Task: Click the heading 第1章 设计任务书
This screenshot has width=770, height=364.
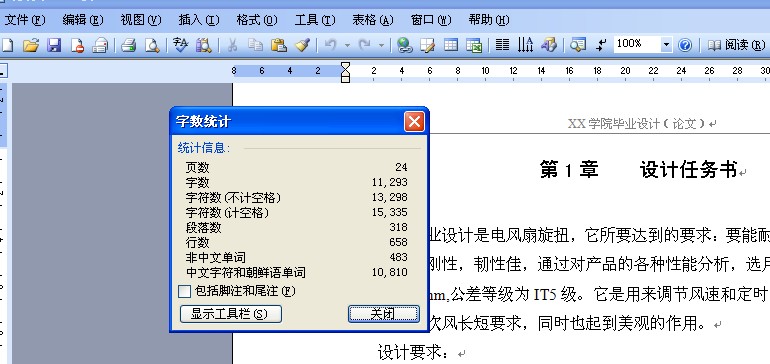Action: click(638, 169)
